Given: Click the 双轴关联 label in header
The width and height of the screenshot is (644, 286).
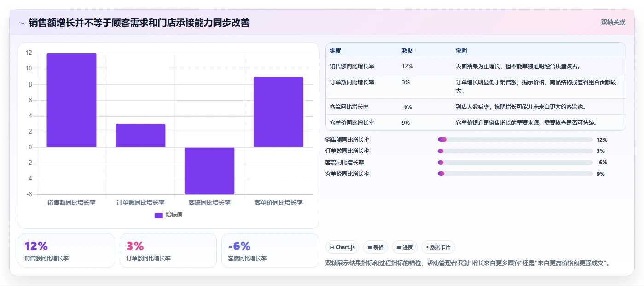Looking at the screenshot, I should coord(613,22).
